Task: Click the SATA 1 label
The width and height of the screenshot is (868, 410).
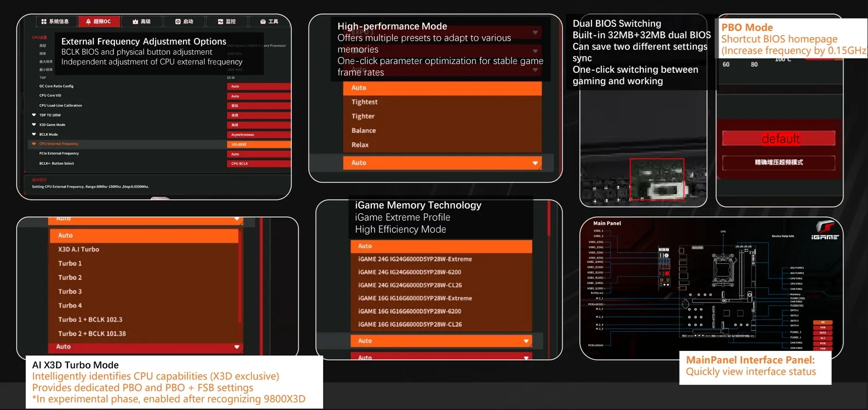Action: point(794,310)
